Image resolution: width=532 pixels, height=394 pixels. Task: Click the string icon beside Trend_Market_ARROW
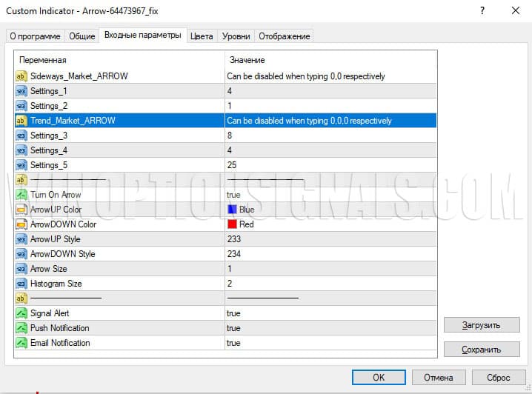(21, 121)
